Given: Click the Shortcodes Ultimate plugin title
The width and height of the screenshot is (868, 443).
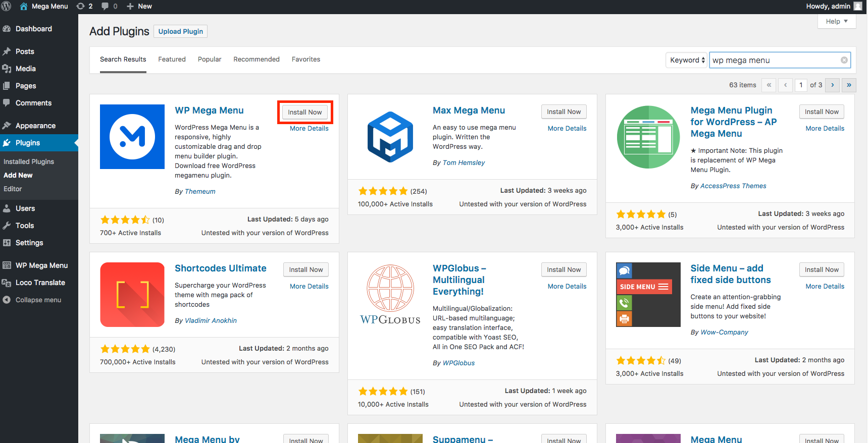Looking at the screenshot, I should pos(221,268).
